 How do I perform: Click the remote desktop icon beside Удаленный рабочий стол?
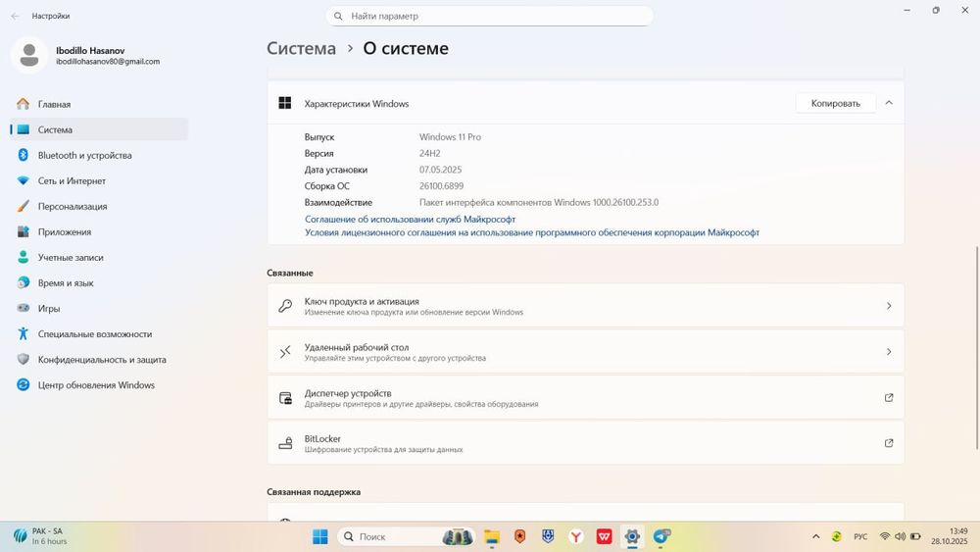285,352
